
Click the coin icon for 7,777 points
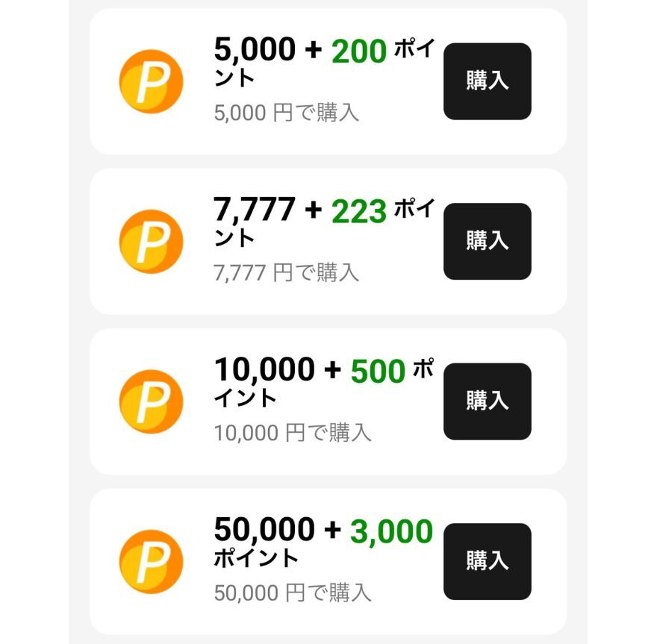click(151, 241)
